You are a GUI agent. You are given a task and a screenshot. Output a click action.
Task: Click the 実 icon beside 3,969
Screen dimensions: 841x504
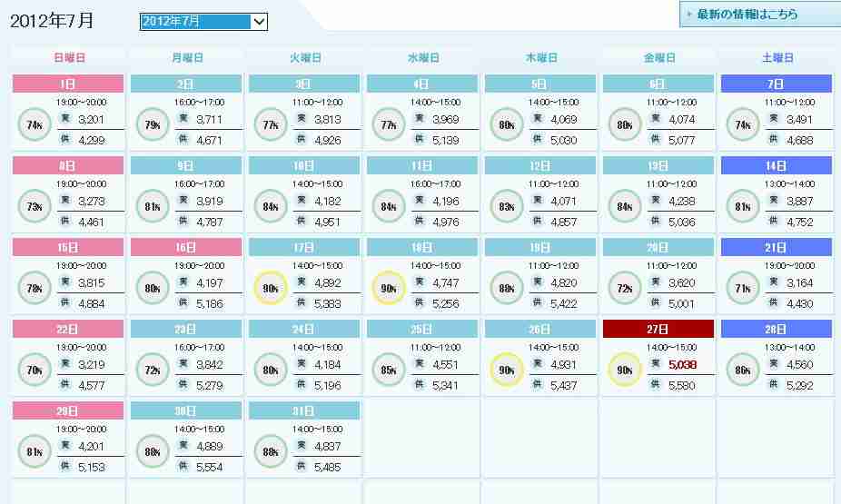420,118
